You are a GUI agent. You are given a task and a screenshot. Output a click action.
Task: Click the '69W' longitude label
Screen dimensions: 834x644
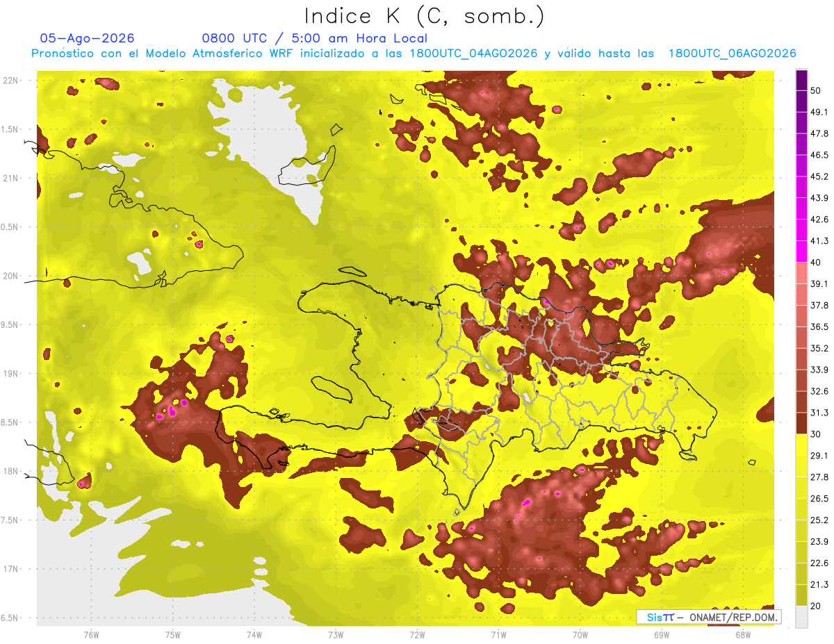[x=661, y=634]
